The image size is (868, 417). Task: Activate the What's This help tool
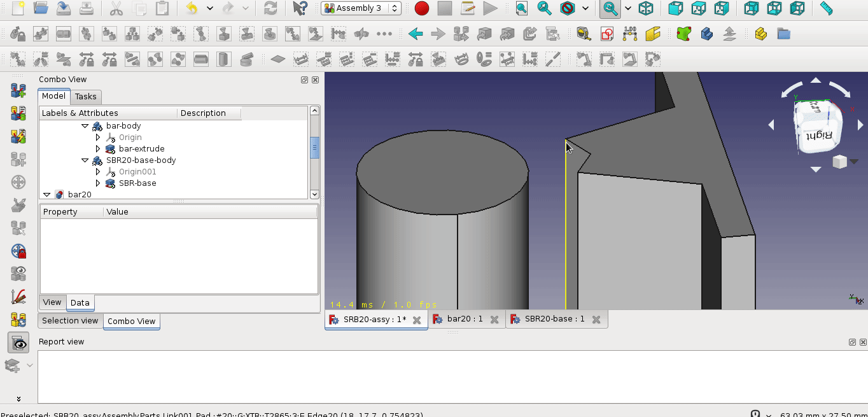(300, 9)
